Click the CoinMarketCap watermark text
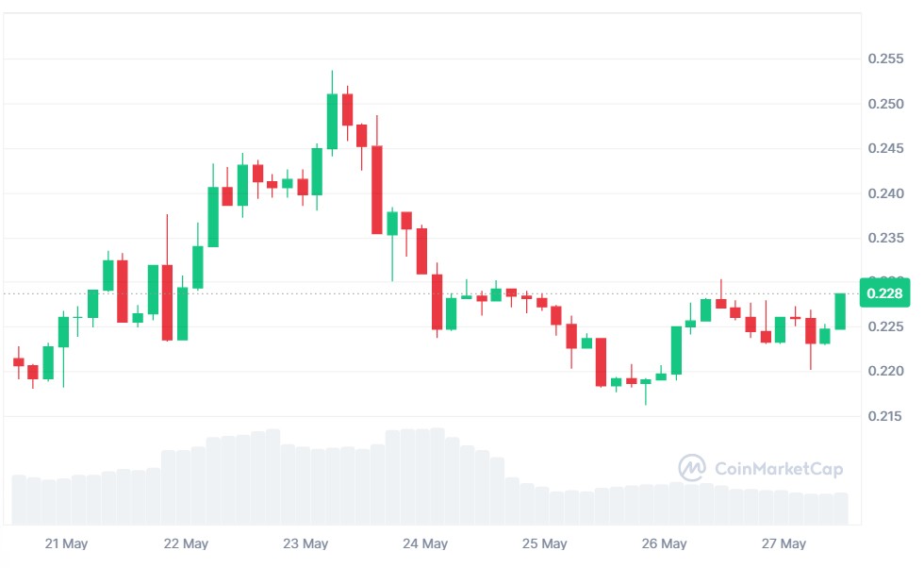 click(779, 469)
